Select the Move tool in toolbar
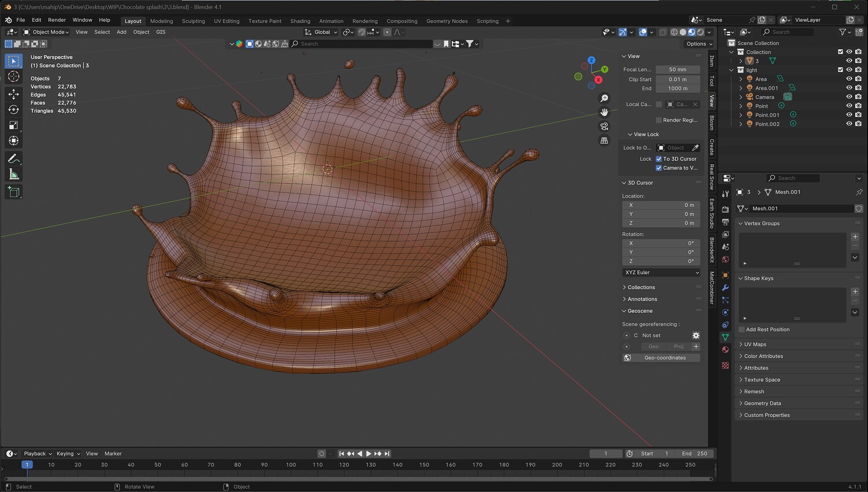This screenshot has height=492, width=868. coord(14,94)
